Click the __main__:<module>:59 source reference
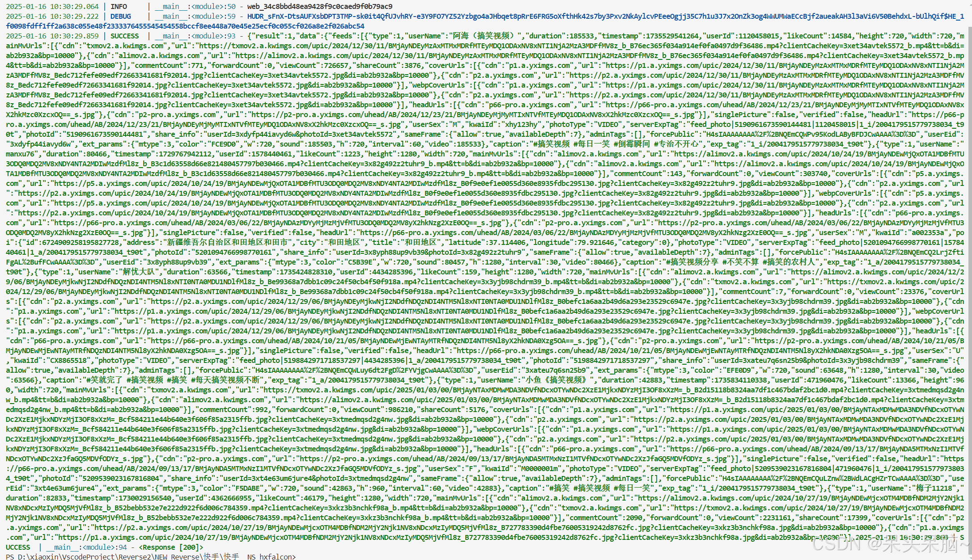972x560 pixels. pos(195,17)
